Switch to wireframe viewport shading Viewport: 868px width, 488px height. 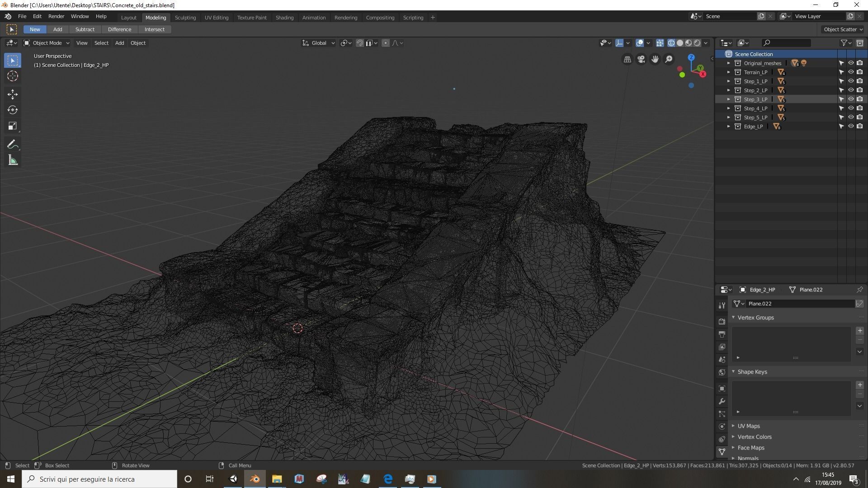tap(671, 43)
